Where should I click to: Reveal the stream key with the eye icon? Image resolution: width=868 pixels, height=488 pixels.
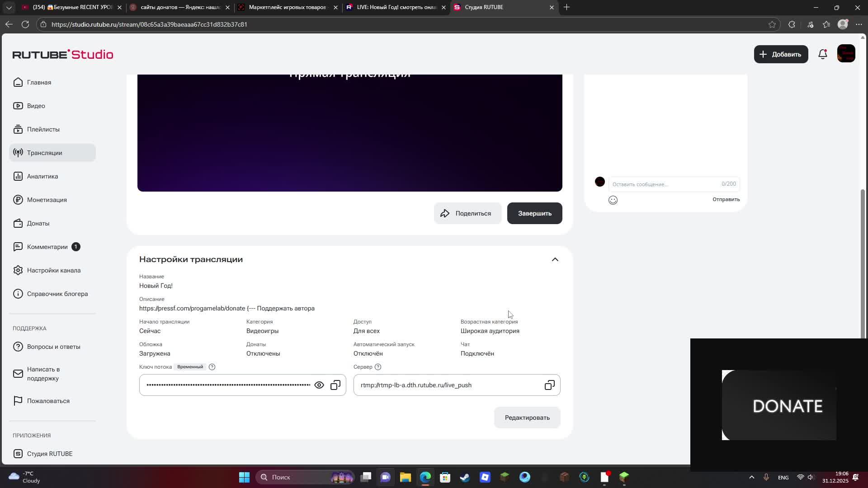tap(319, 385)
